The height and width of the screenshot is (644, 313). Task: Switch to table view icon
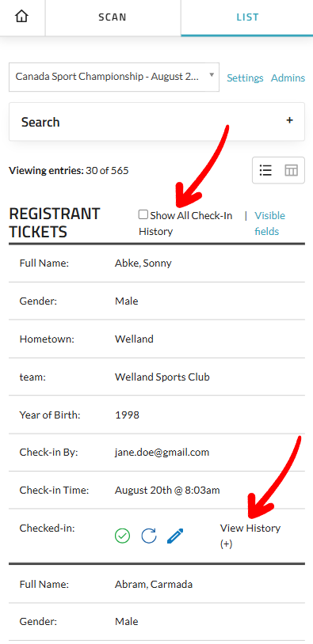point(291,170)
